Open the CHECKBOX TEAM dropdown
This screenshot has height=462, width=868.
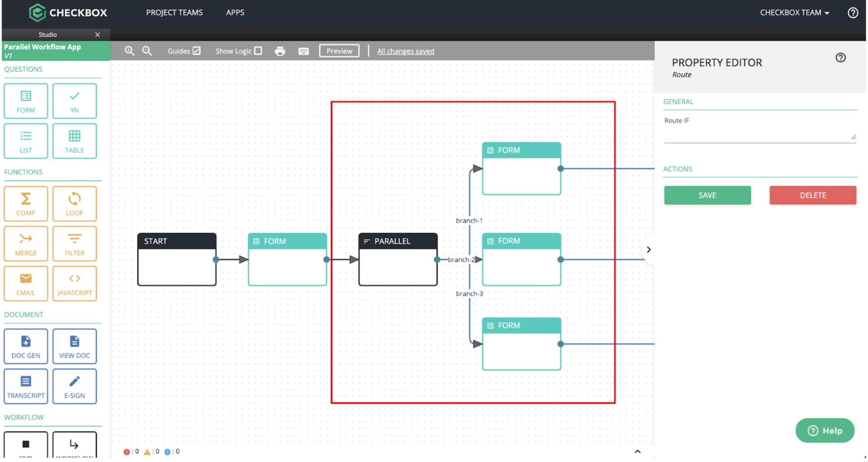(794, 13)
